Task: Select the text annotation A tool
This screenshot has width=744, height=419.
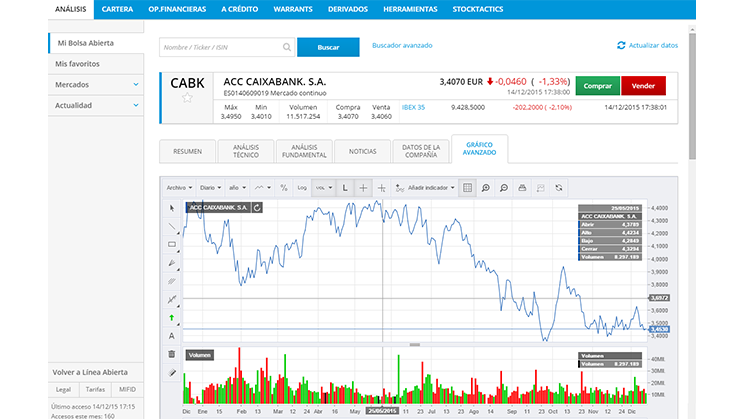Action: tap(172, 336)
